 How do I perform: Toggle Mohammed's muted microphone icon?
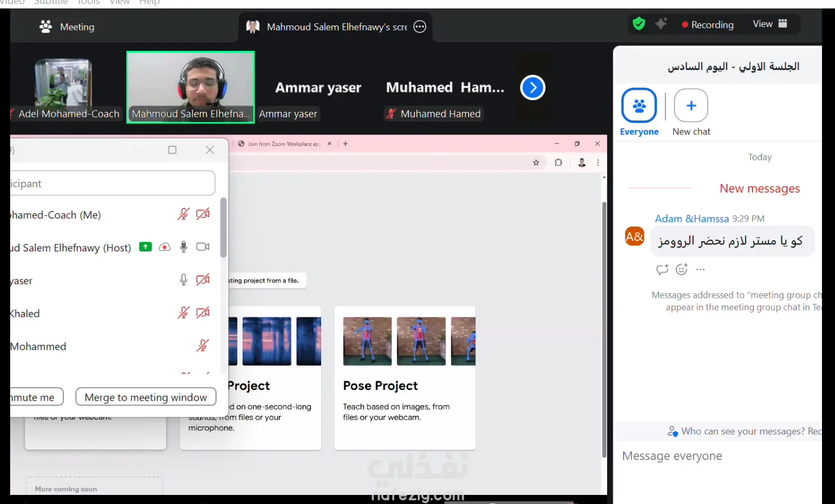(203, 345)
